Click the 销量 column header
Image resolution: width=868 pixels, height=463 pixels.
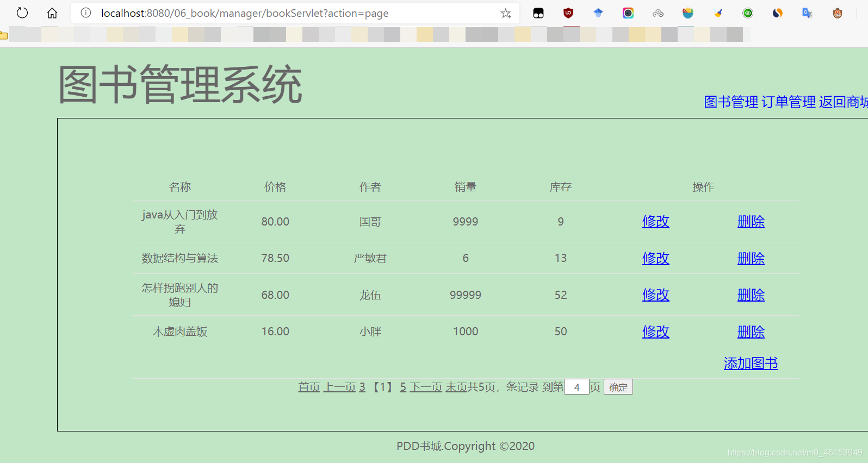point(466,187)
